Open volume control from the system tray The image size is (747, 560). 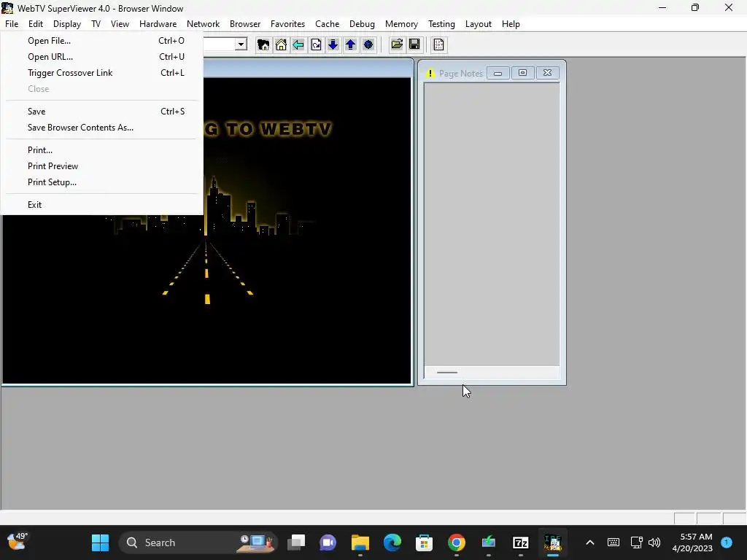click(654, 542)
